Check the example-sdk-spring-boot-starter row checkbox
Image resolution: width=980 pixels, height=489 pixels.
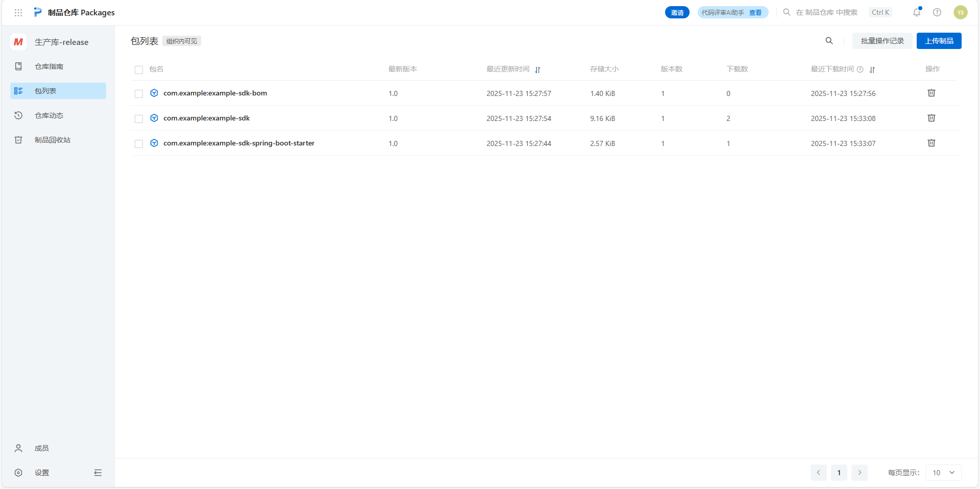pos(139,144)
